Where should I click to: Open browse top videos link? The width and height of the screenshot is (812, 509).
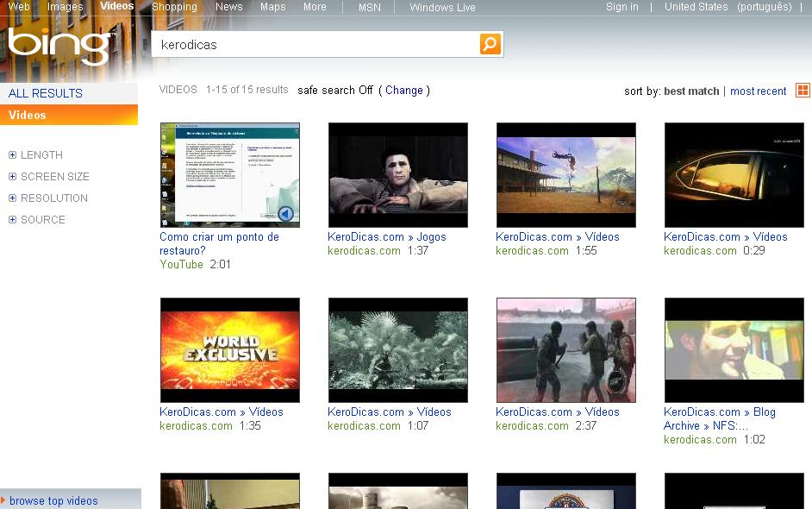pyautogui.click(x=53, y=500)
